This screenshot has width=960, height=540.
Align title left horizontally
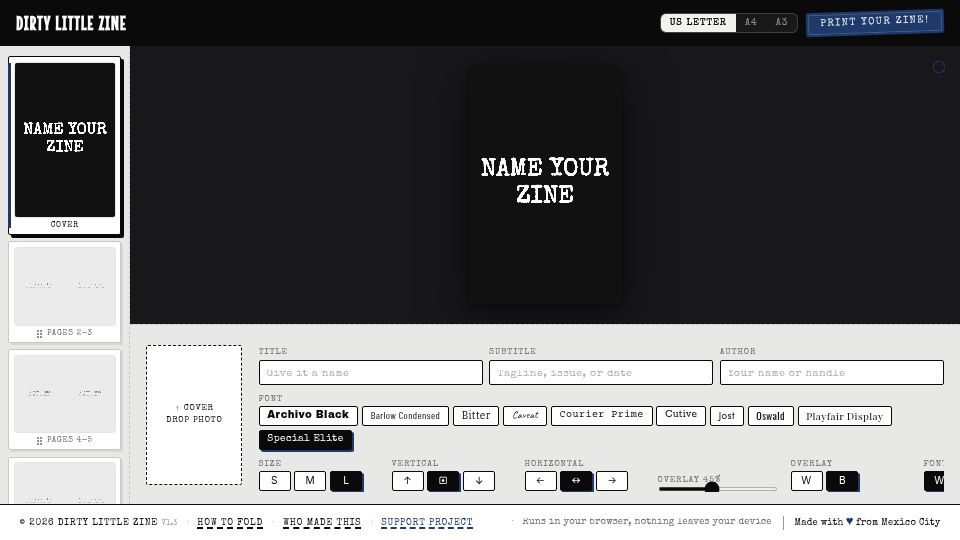click(541, 481)
